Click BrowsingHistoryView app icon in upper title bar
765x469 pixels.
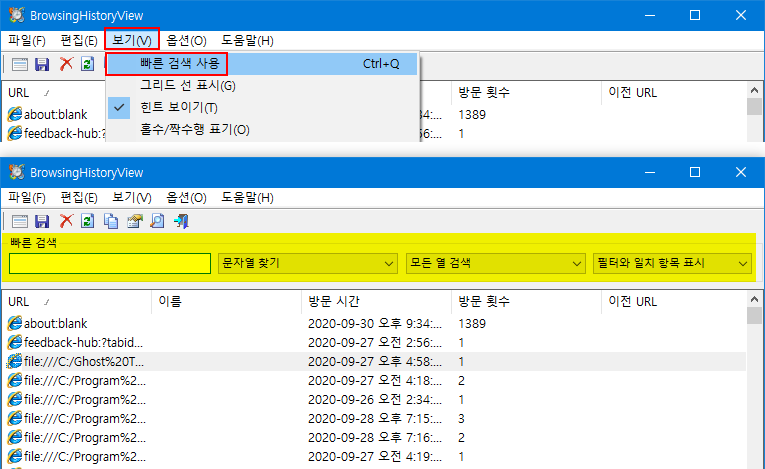coord(17,15)
